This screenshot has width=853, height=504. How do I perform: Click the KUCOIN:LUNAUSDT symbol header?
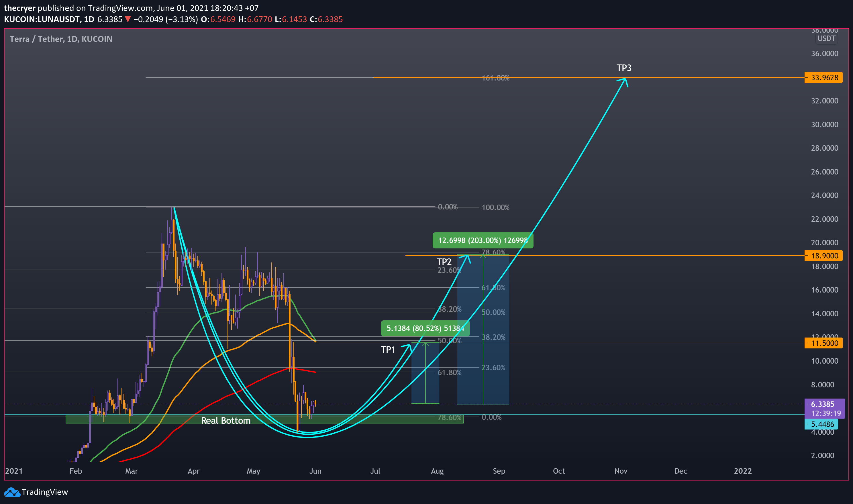pyautogui.click(x=49, y=19)
